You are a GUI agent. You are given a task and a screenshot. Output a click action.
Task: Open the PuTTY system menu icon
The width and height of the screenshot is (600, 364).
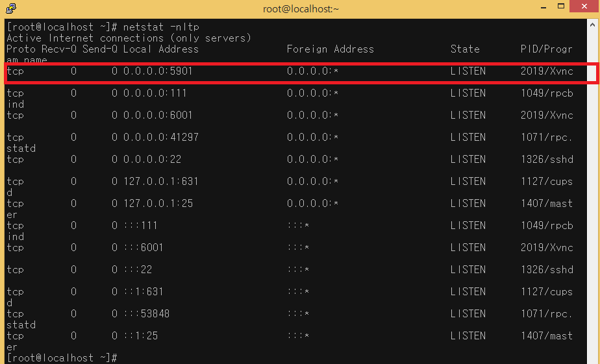(11, 8)
